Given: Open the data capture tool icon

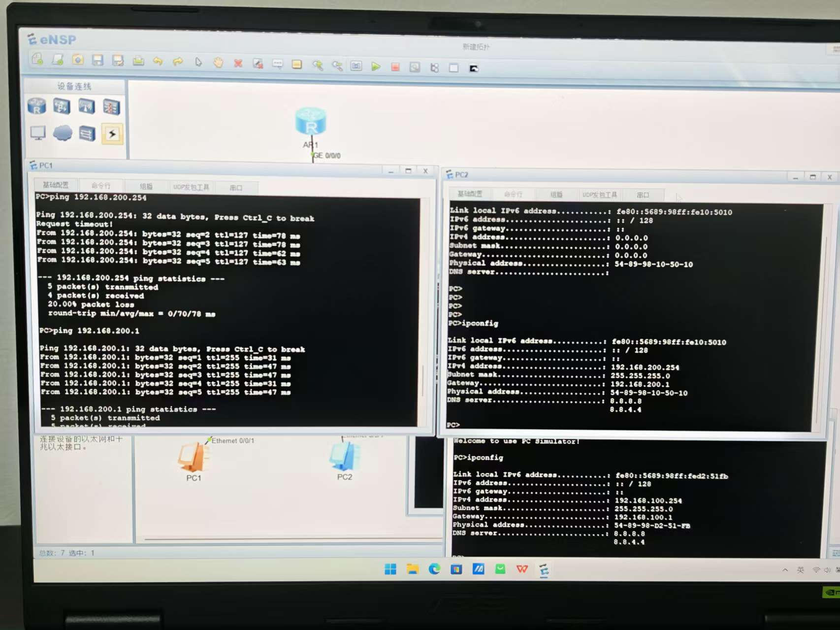Looking at the screenshot, I should coord(415,67).
